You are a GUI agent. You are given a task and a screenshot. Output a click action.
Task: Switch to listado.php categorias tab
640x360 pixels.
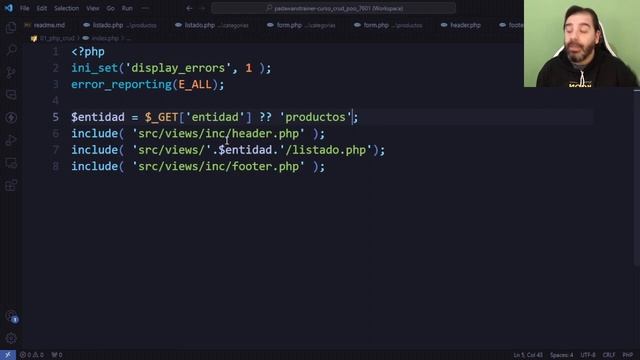click(x=212, y=25)
